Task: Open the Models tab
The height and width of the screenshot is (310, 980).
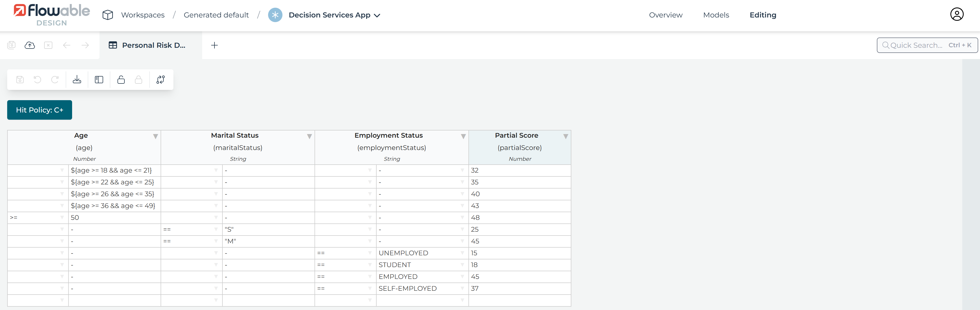Action: coord(716,15)
